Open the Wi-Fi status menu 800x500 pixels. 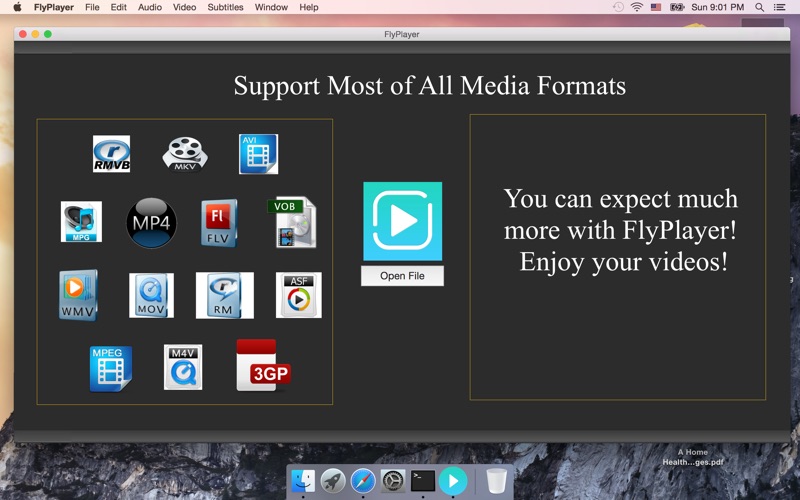pos(637,7)
